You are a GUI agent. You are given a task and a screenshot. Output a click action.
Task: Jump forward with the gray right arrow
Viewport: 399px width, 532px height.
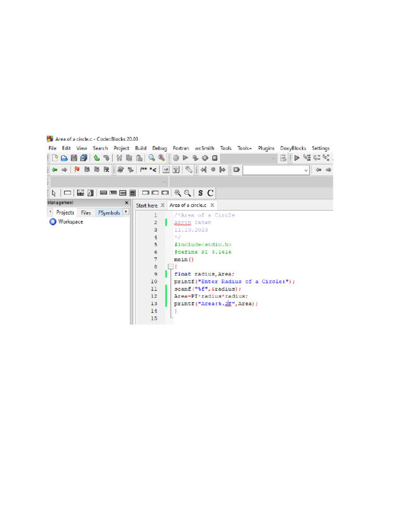coord(64,170)
